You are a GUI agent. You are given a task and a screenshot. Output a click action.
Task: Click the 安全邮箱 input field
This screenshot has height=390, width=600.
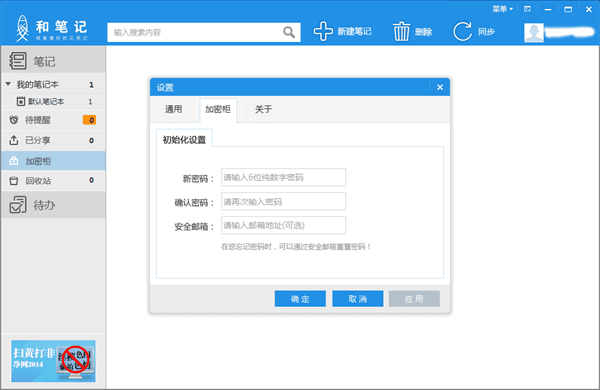284,225
